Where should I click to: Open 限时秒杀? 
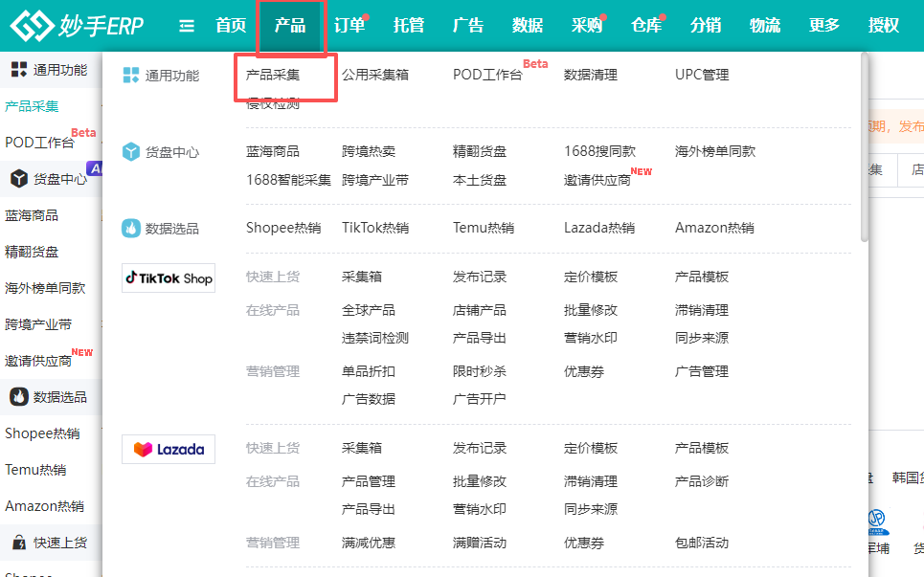click(x=480, y=371)
